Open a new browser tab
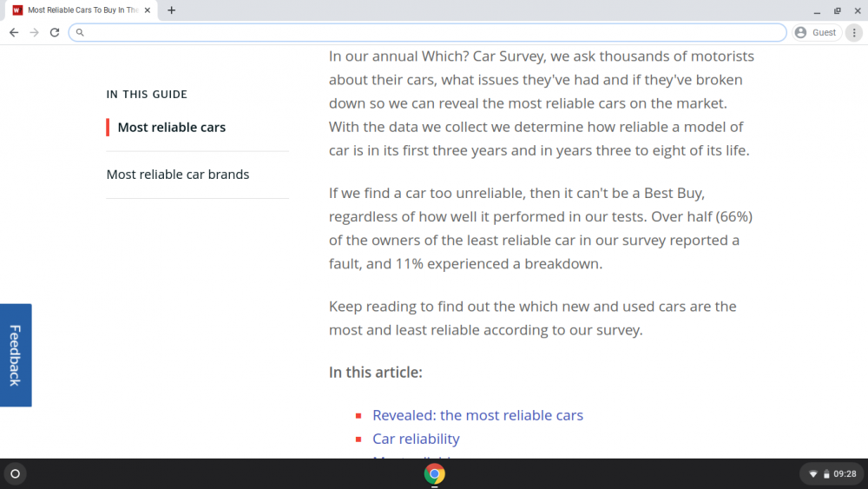This screenshot has height=489, width=868. tap(172, 10)
